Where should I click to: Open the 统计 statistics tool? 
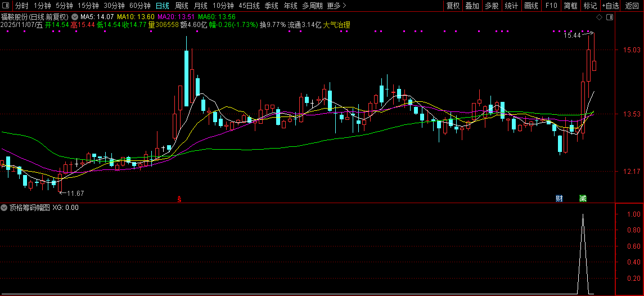[511, 6]
